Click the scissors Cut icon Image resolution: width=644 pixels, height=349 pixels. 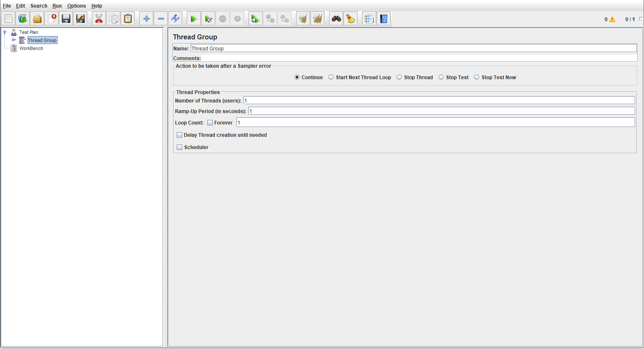click(x=99, y=19)
